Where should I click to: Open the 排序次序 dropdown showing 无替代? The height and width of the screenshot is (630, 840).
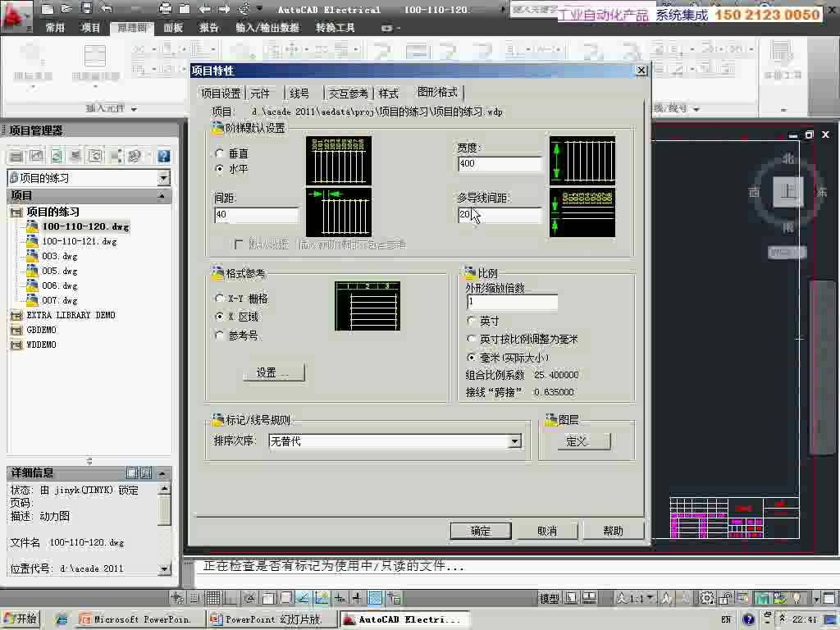coord(514,441)
